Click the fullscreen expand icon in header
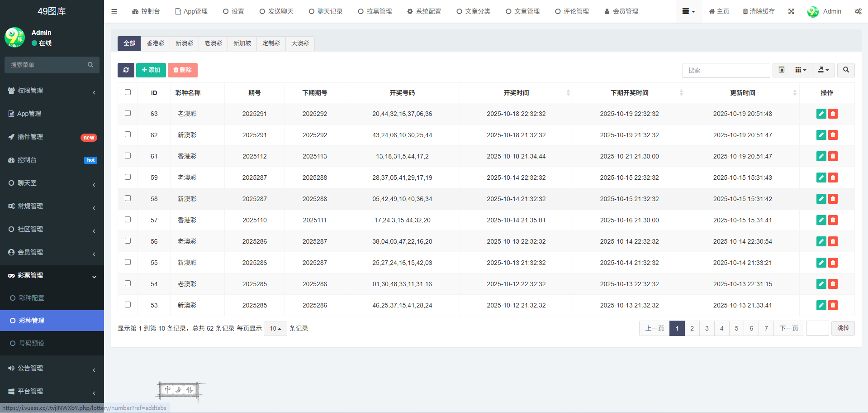The height and width of the screenshot is (413, 868). [x=791, y=11]
